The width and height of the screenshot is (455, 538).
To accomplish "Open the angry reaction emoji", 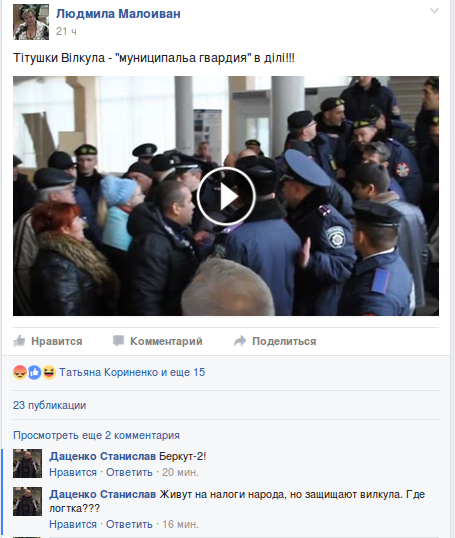I will tap(20, 372).
